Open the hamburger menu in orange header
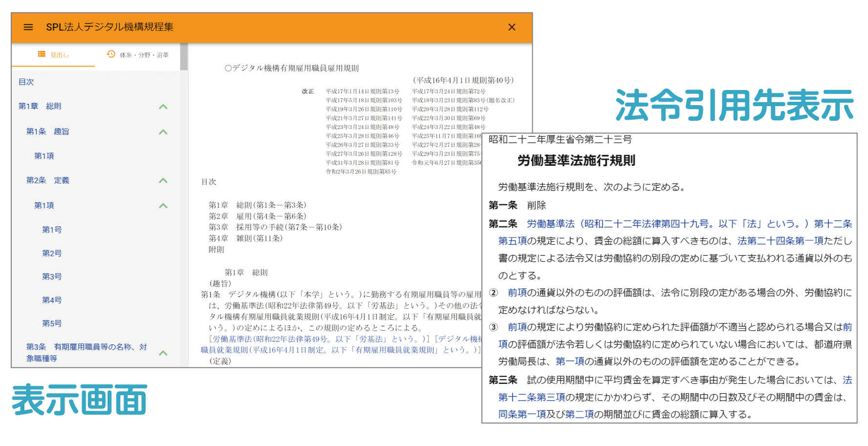This screenshot has width=868, height=446. [x=28, y=27]
